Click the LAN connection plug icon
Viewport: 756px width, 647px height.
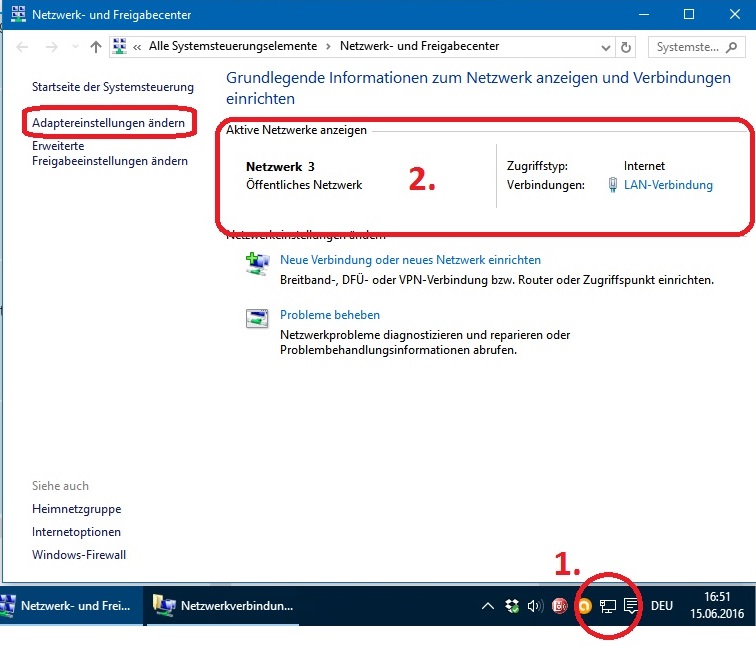[612, 185]
